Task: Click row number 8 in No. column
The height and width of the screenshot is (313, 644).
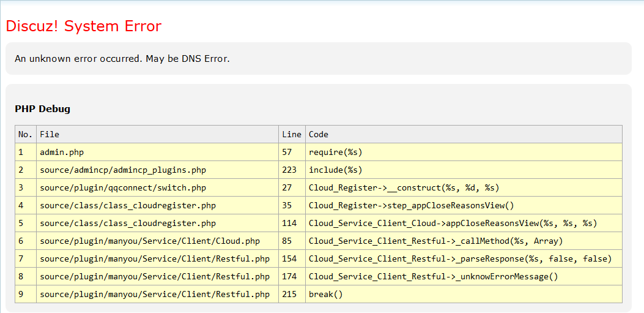Action: click(x=26, y=276)
